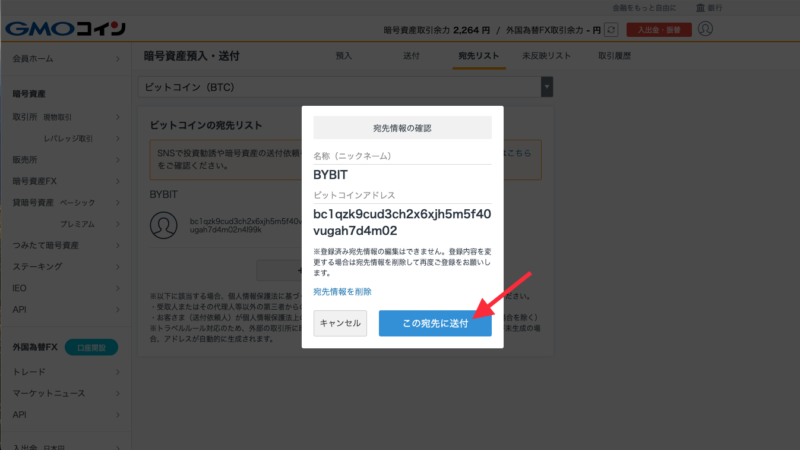This screenshot has width=800, height=450.
Task: Click the こちら link in the warning notice
Action: coord(519,153)
